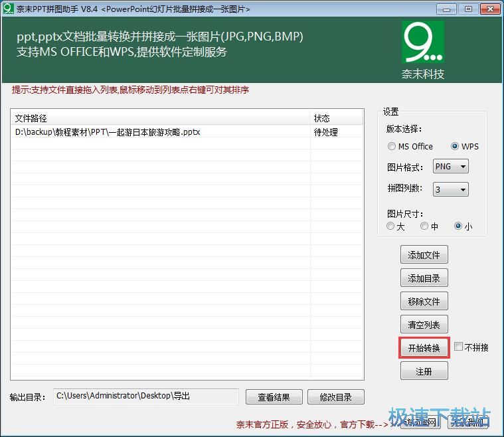The height and width of the screenshot is (437, 504).
Task: Click the 添加目录 button
Action: pos(424,278)
